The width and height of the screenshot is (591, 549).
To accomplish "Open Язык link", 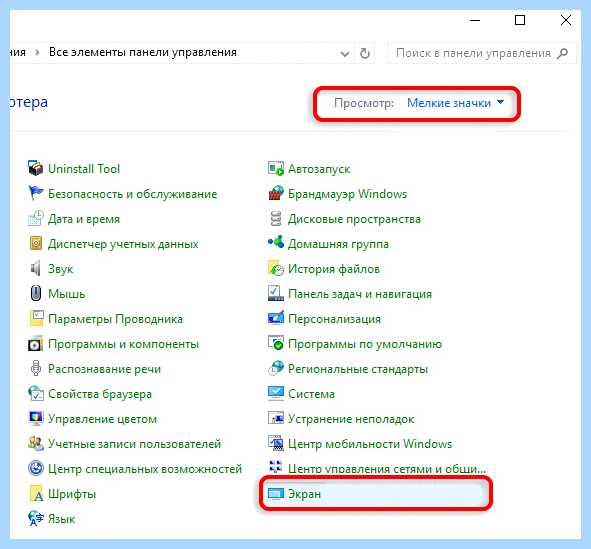I will coord(62,519).
